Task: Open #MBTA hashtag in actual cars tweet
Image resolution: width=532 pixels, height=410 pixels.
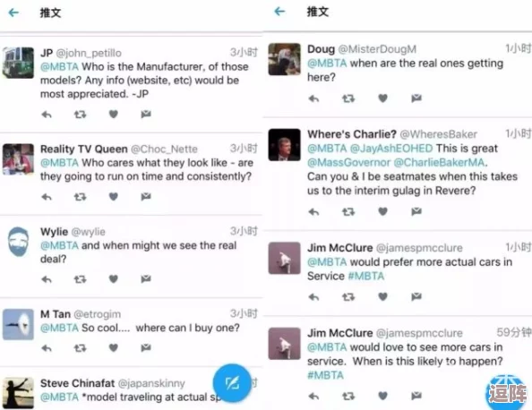Action: pyautogui.click(x=366, y=276)
